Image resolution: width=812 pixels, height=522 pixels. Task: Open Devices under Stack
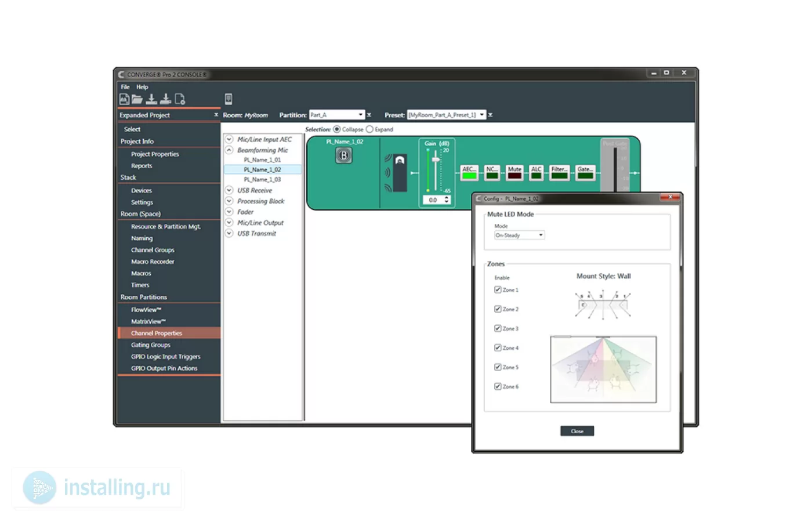pos(142,190)
